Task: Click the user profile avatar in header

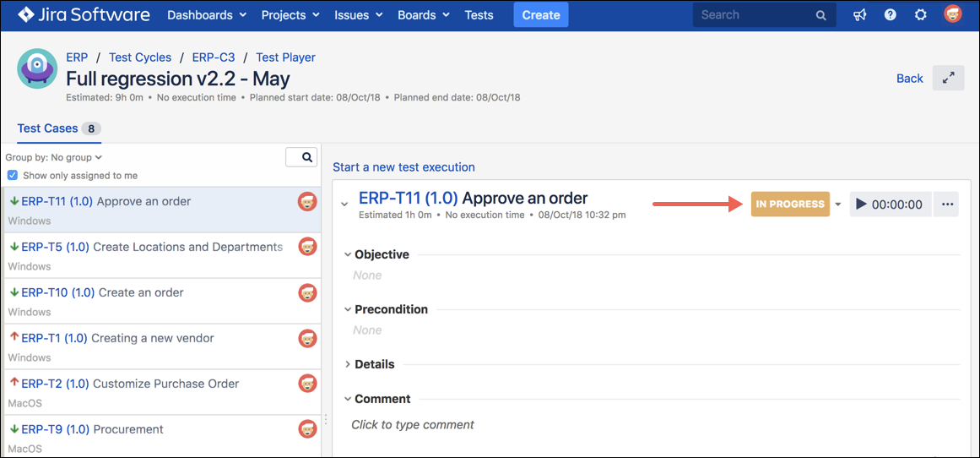Action: (x=952, y=14)
